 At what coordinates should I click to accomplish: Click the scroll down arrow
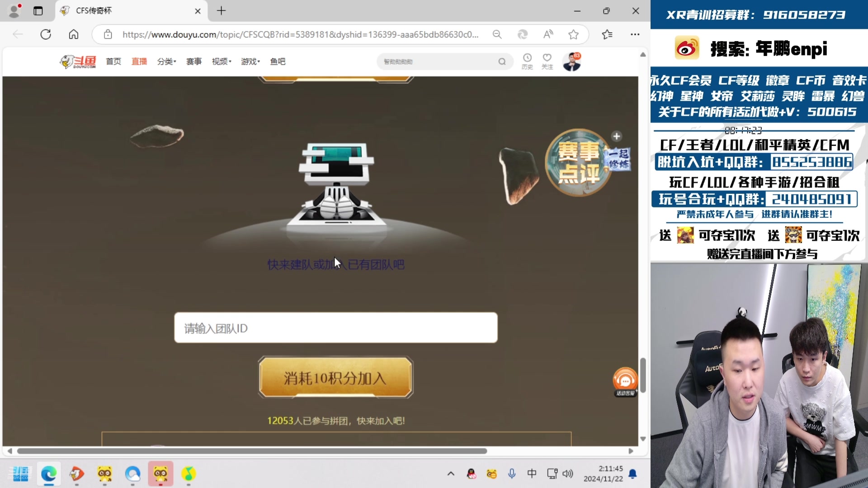tap(643, 439)
